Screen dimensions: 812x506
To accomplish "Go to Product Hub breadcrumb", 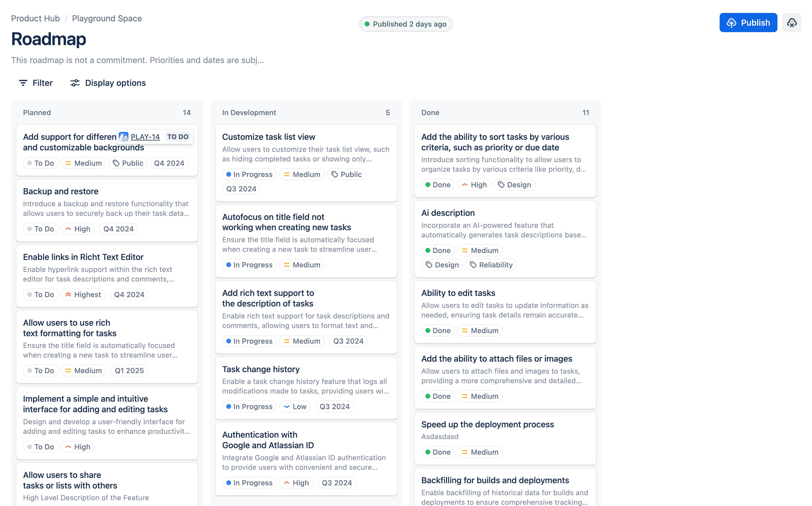I will coord(36,18).
